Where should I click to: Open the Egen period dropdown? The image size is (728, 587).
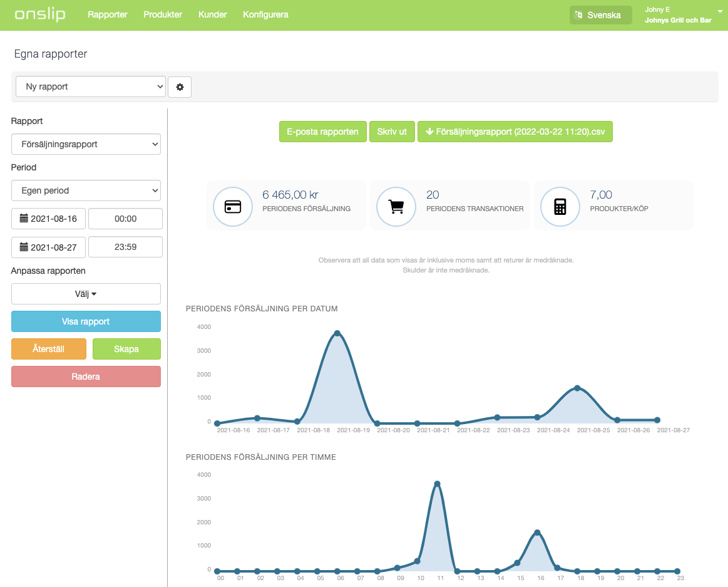click(x=86, y=190)
